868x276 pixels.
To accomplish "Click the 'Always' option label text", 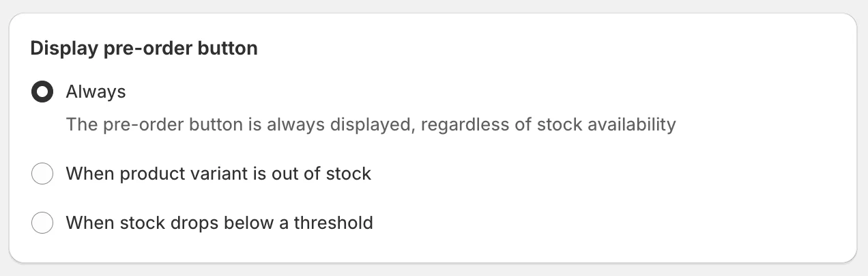I will (96, 92).
